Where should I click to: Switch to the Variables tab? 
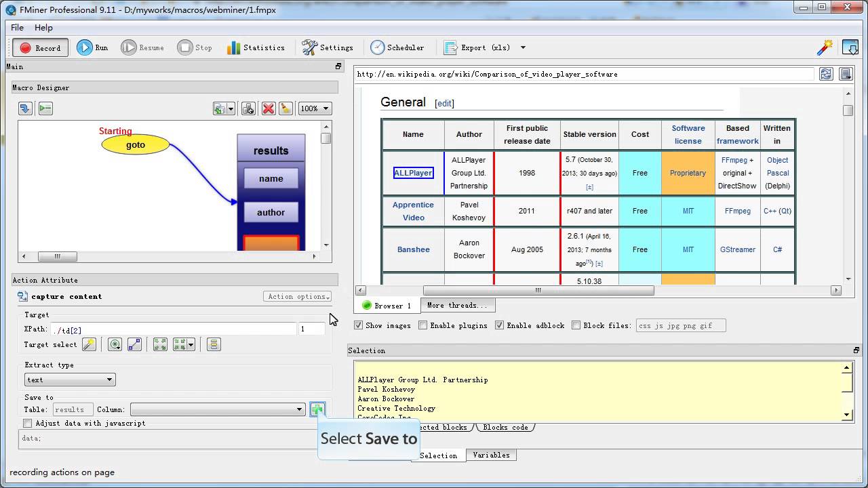click(x=491, y=455)
